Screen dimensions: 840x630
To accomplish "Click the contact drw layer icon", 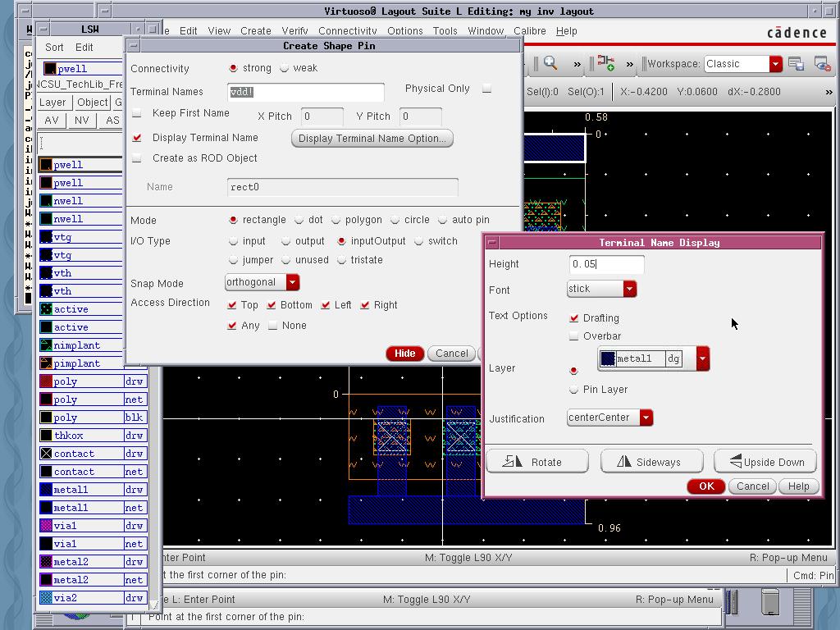I will [x=46, y=454].
